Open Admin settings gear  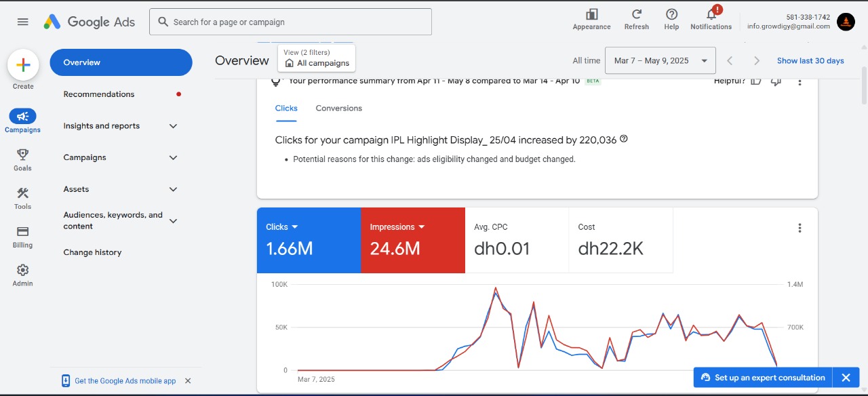coord(22,274)
